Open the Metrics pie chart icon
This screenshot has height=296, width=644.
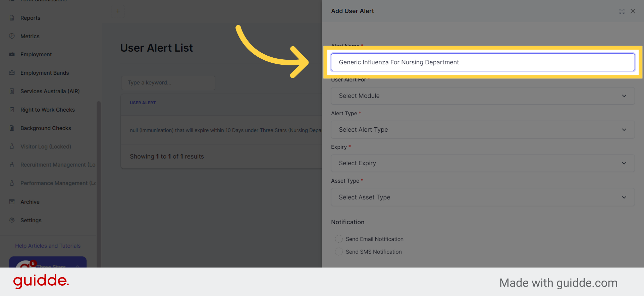12,36
